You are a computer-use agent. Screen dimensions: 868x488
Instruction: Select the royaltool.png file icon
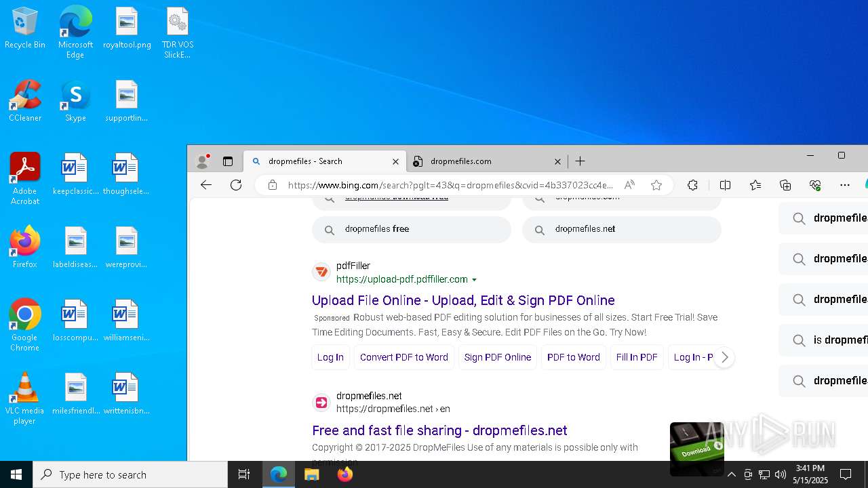coord(127,28)
